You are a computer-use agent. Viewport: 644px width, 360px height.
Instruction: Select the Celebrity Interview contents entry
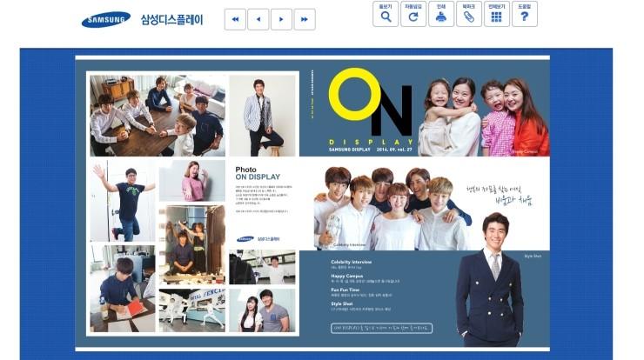[x=352, y=264]
